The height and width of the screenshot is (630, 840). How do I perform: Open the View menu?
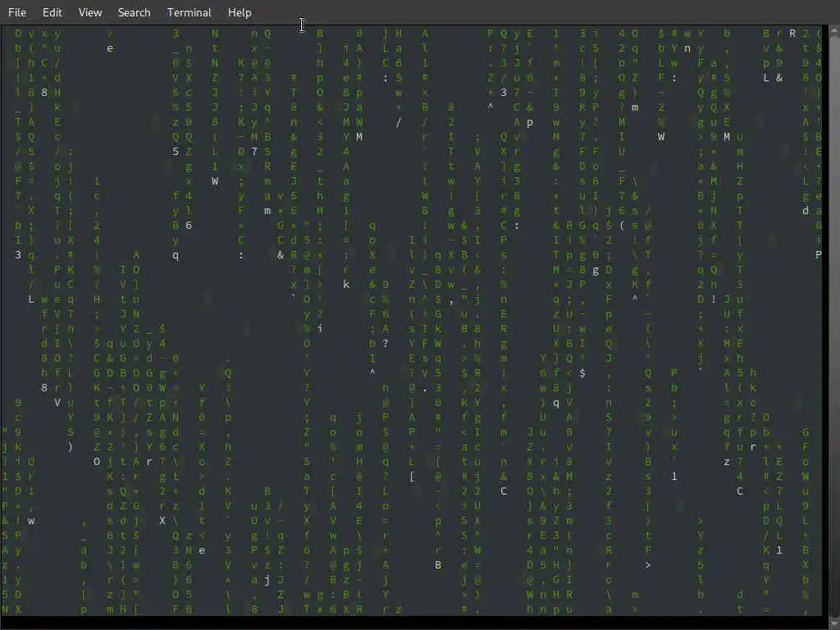click(x=90, y=12)
